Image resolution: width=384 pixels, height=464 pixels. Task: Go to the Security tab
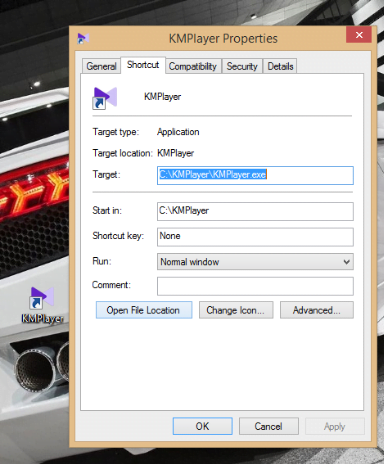pos(242,66)
